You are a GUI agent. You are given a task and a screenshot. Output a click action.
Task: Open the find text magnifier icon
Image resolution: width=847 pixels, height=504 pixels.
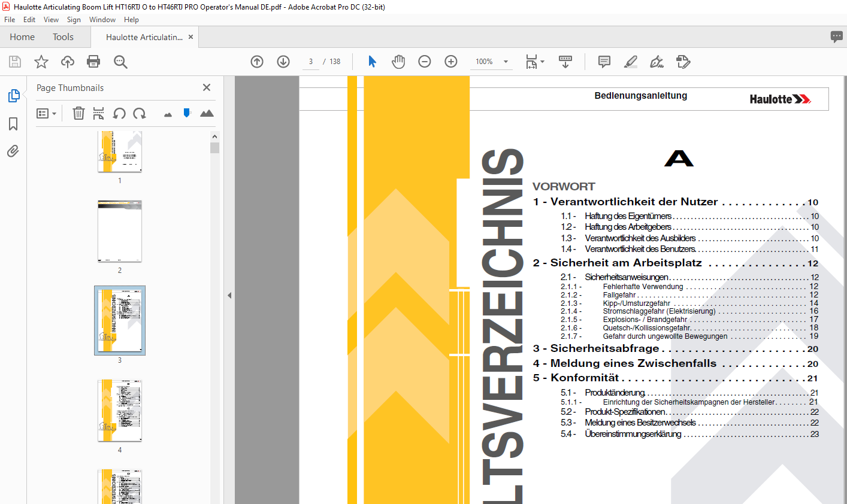[120, 62]
